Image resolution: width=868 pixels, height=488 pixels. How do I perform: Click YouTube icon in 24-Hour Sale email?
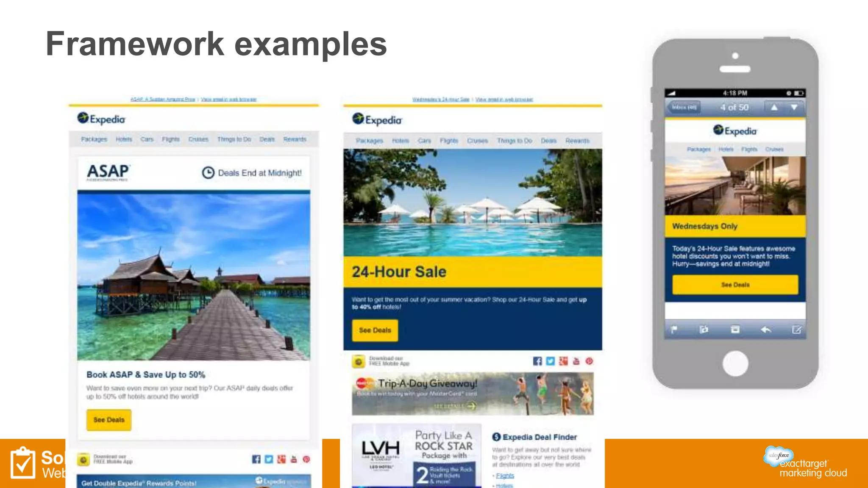coord(576,361)
